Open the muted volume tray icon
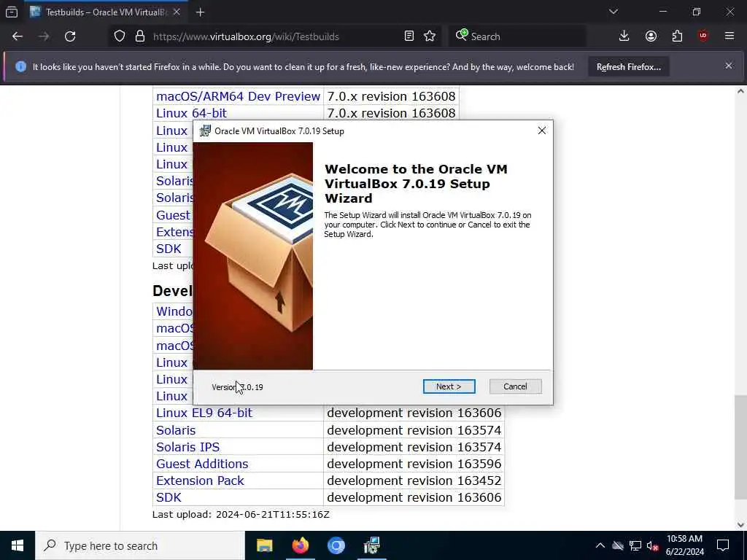 pyautogui.click(x=653, y=545)
